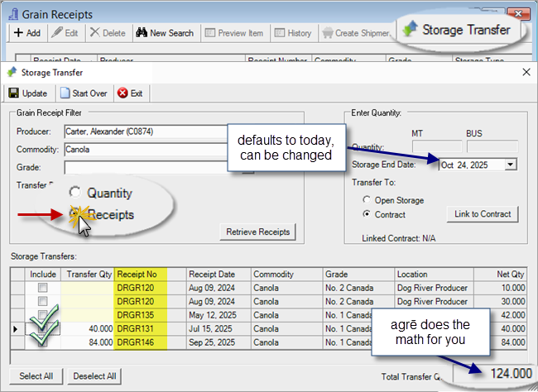Image resolution: width=538 pixels, height=392 pixels.
Task: Click receipt number DRGR146 cell
Action: (151, 342)
